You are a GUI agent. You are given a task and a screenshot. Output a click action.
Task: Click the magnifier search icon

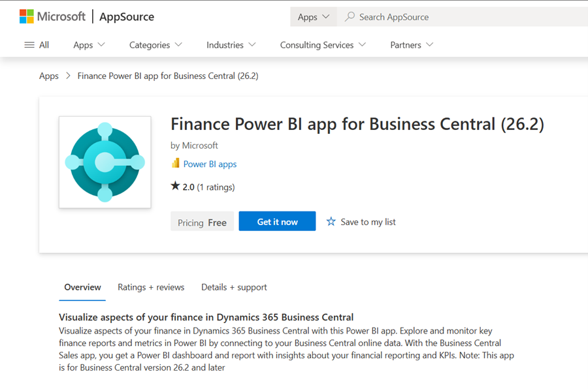tap(350, 17)
